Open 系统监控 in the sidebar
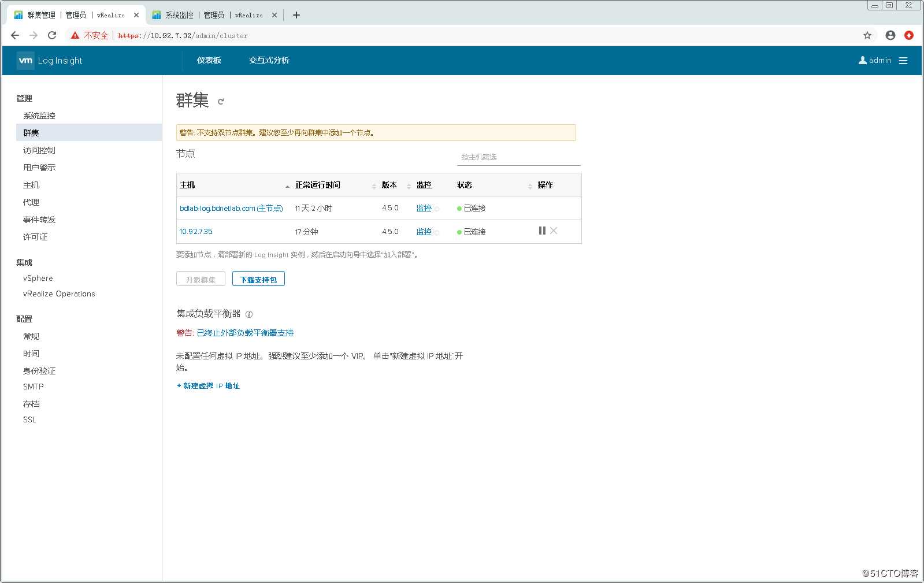The image size is (924, 583). point(39,116)
